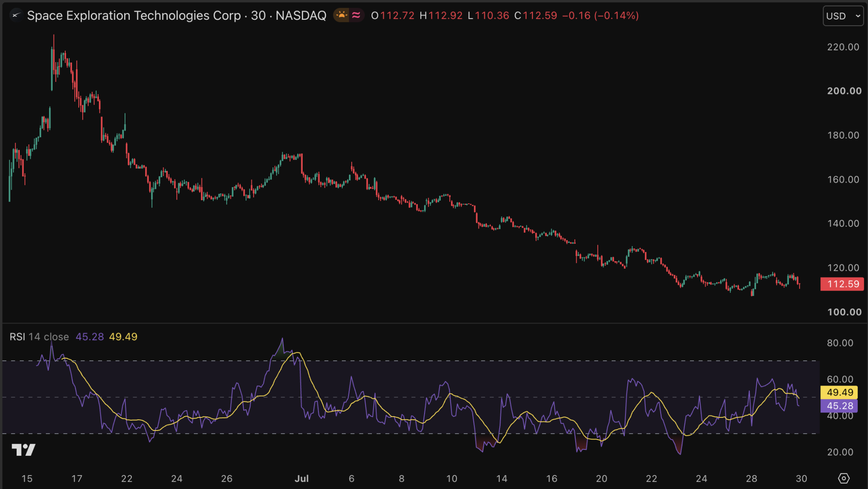Click the 26 date on the time axis
Viewport: 868px width, 489px height.
click(x=227, y=479)
